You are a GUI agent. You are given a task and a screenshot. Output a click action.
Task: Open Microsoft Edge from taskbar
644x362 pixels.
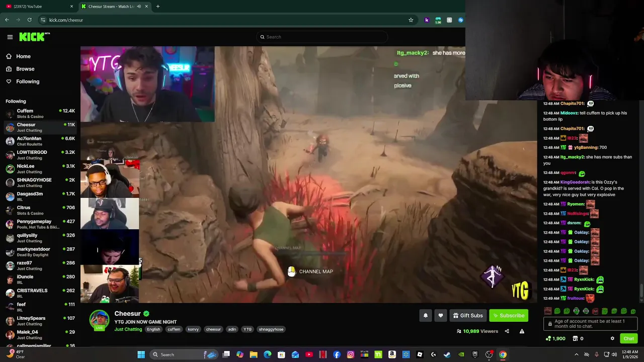(x=268, y=354)
